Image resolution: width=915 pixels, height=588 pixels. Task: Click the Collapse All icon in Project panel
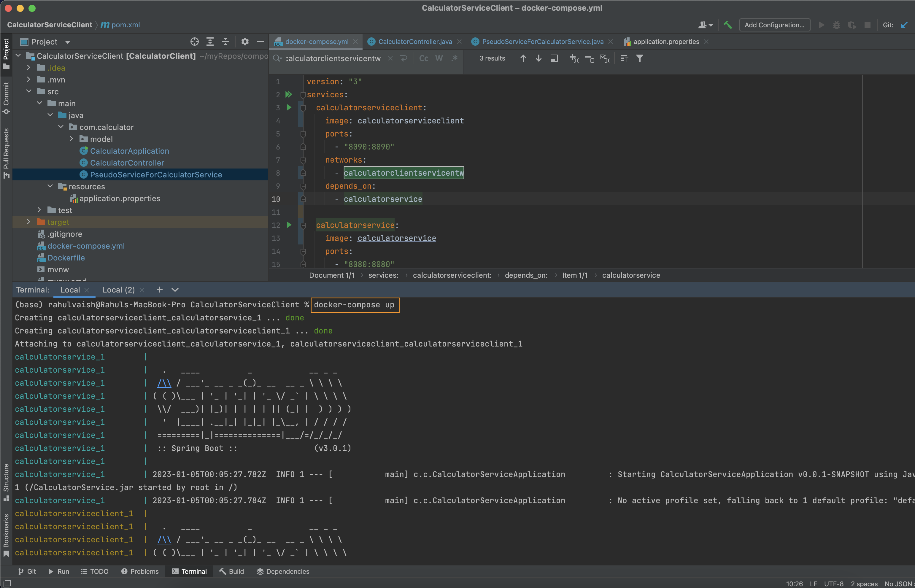[225, 42]
